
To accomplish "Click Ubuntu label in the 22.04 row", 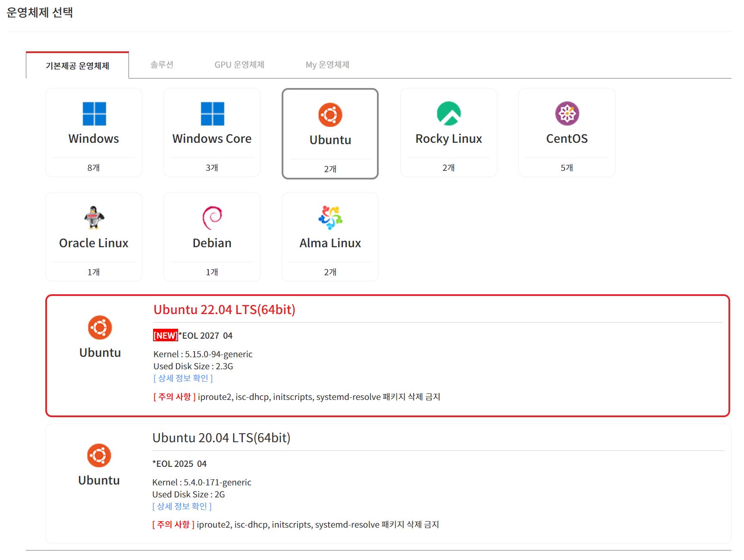I will coord(100,352).
